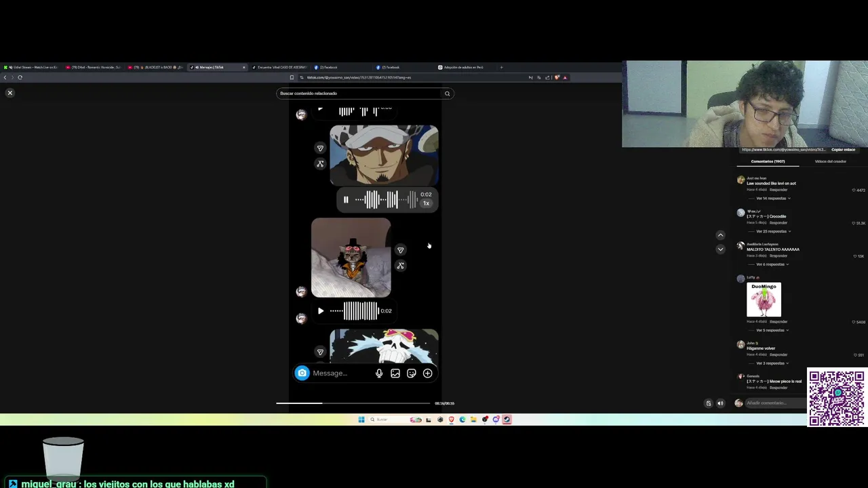The width and height of the screenshot is (868, 488).
Task: Go to the next video with down arrow
Action: [720, 249]
